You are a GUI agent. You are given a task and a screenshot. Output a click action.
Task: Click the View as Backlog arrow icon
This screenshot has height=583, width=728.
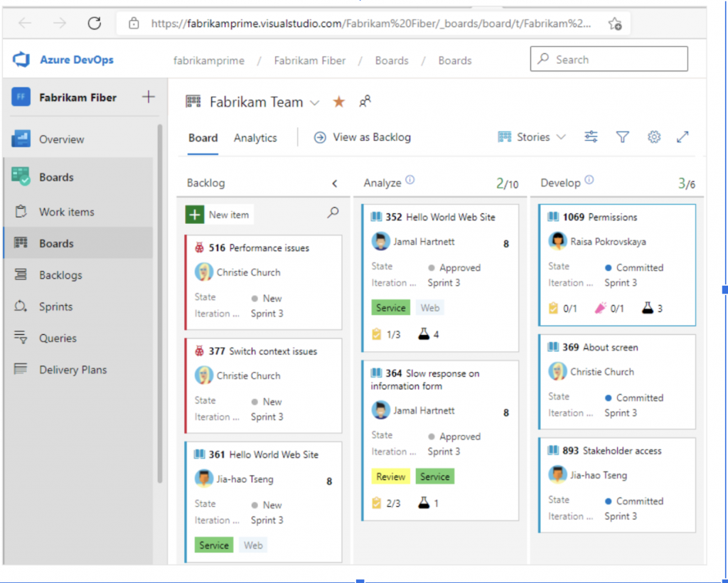[320, 137]
